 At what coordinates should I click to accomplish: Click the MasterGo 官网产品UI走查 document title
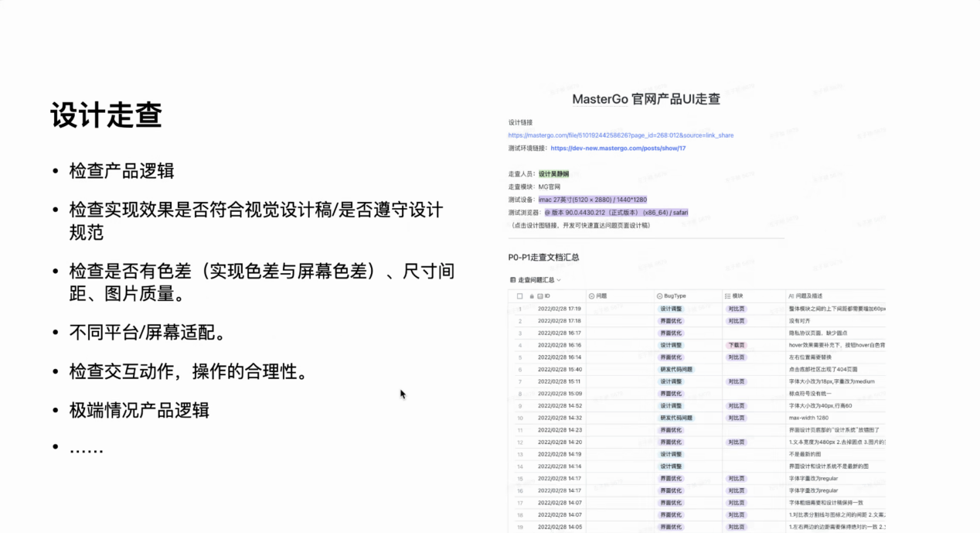[646, 99]
